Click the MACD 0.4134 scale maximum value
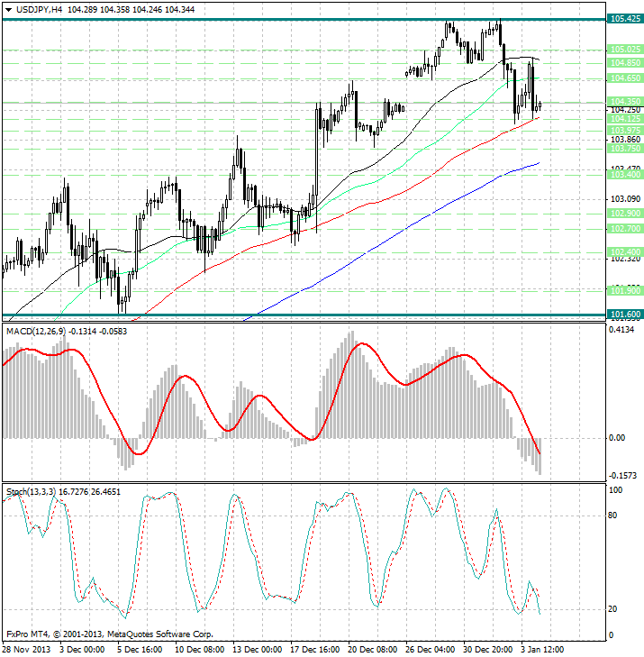The height and width of the screenshot is (657, 644). [621, 330]
